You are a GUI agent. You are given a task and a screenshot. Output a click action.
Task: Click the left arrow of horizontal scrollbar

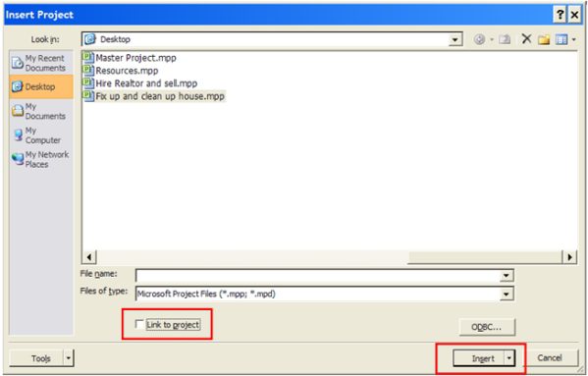point(89,257)
